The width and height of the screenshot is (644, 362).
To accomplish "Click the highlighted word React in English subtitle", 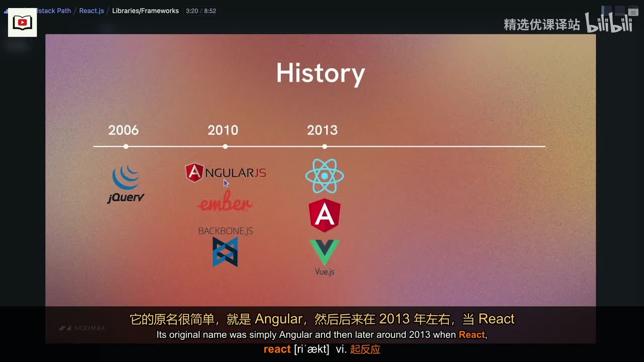I will click(472, 334).
